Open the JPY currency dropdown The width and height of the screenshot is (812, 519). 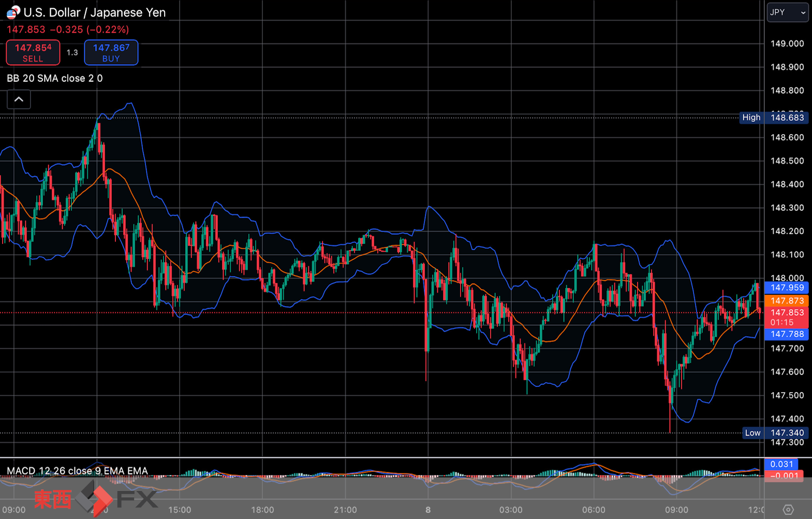click(x=787, y=12)
